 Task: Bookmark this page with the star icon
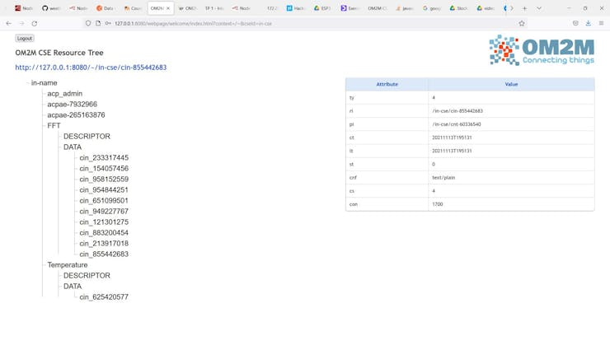click(x=522, y=23)
